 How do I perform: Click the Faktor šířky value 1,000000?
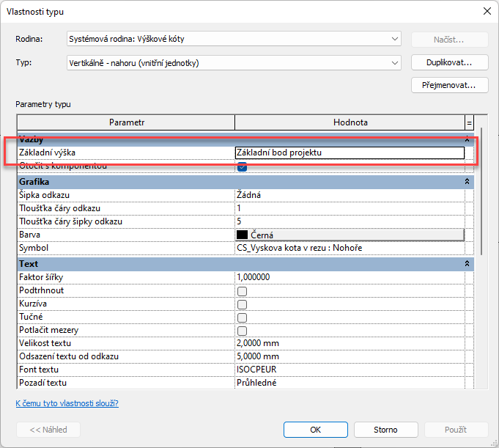pos(350,277)
